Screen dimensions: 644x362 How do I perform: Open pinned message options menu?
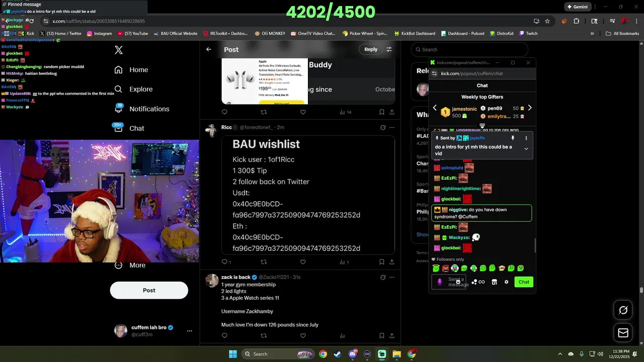click(526, 138)
